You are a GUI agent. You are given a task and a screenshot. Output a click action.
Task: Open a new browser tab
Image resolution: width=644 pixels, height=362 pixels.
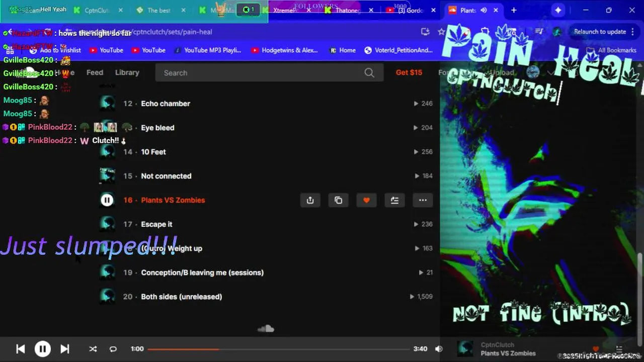tap(514, 10)
